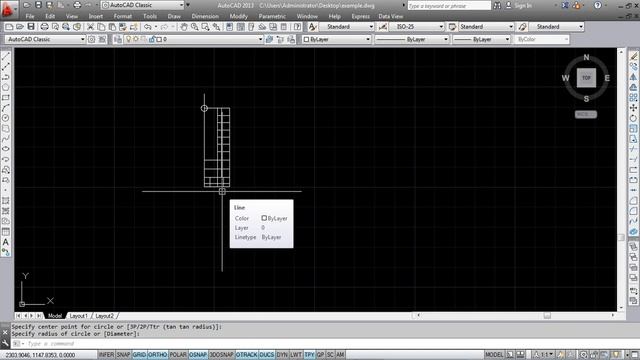Select the Rotate tool in Modify toolbar
The height and width of the screenshot is (360, 640).
633,118
